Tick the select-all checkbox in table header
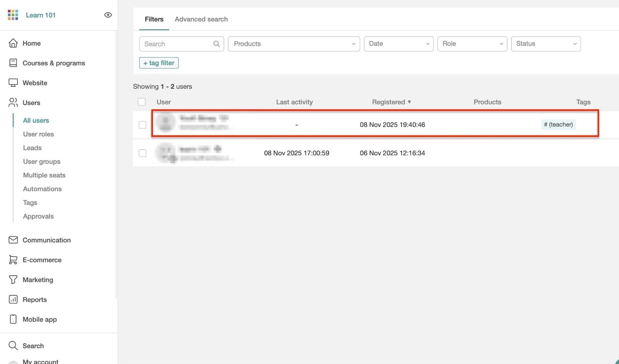619x364 pixels. [142, 102]
